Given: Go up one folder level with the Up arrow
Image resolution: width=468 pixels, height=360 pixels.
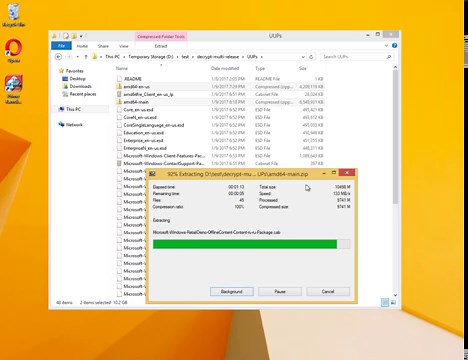Looking at the screenshot, I should [x=86, y=57].
